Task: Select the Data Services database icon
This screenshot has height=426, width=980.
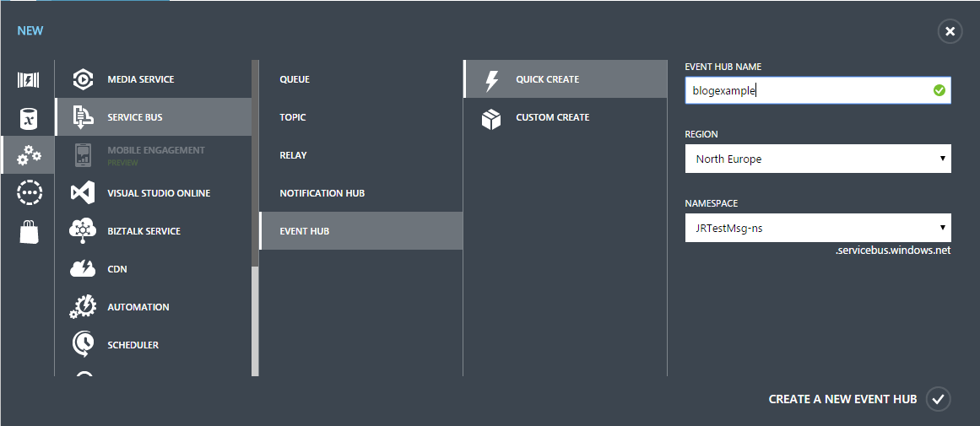Action: point(28,118)
